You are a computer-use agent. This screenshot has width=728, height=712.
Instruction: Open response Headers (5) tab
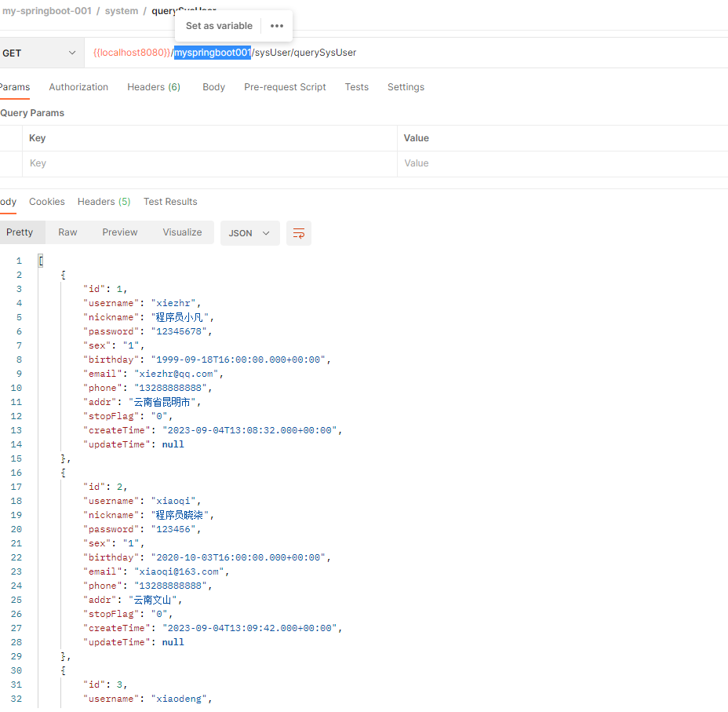104,202
